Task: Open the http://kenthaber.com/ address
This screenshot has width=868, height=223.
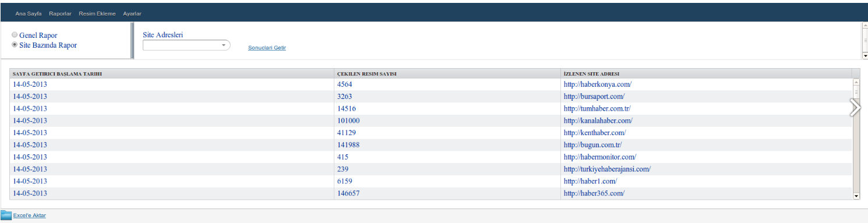Action: click(x=595, y=133)
